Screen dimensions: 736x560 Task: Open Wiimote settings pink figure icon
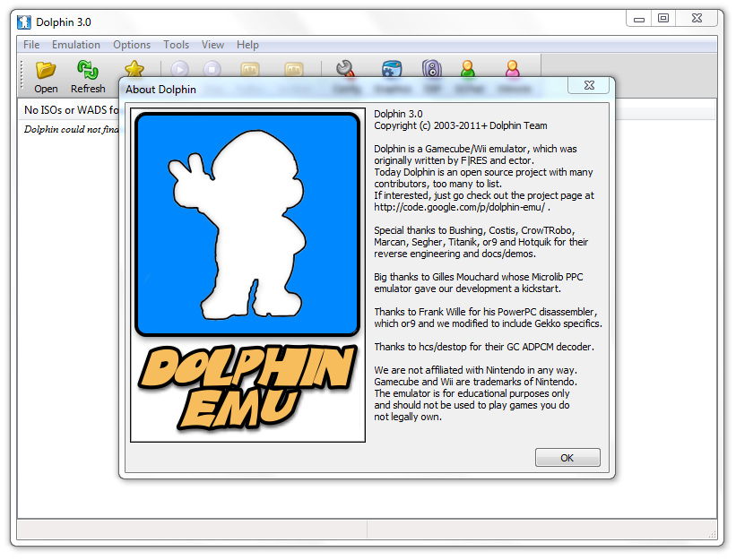click(x=512, y=68)
